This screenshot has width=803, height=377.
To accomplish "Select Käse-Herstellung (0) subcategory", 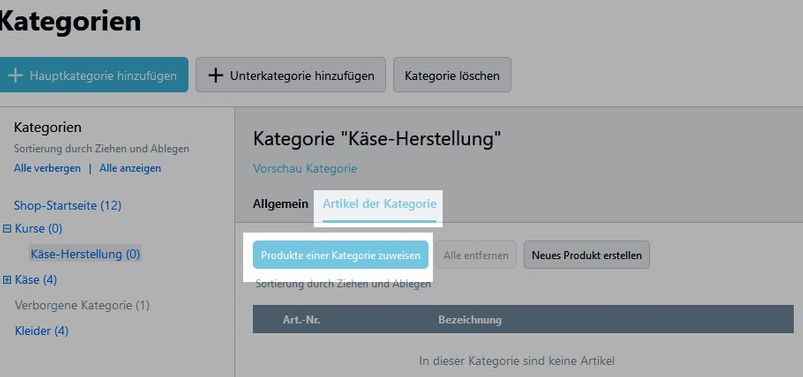I will (86, 254).
